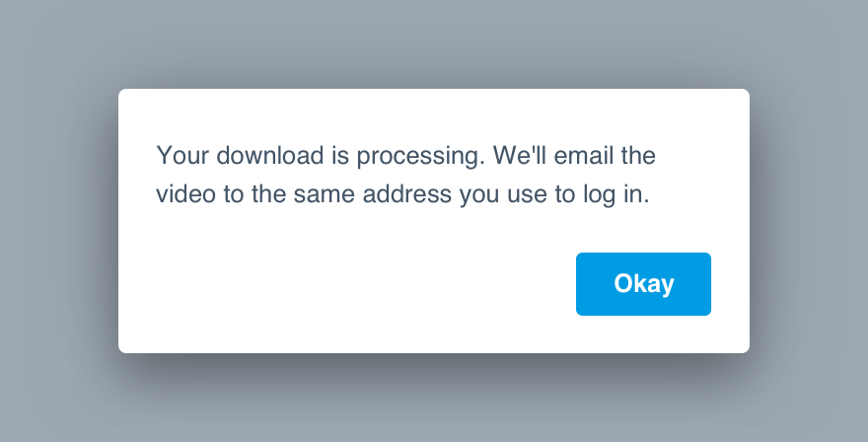
Task: Click the word "download" in the message
Action: 270,155
